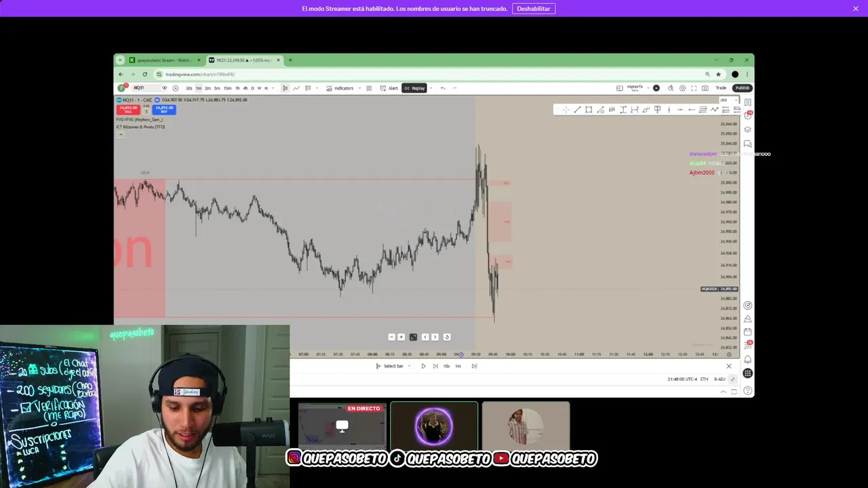Open the notifications bell icon

pyautogui.click(x=747, y=359)
